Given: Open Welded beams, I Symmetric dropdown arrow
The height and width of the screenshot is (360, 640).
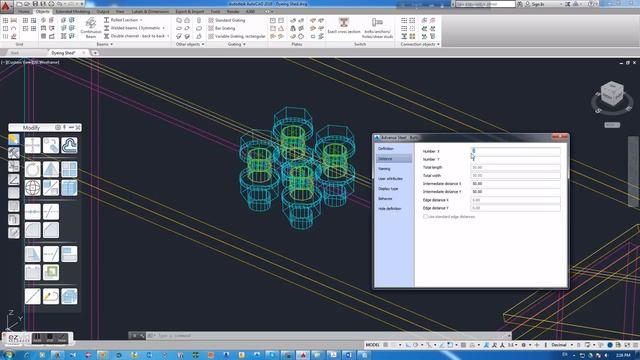Looking at the screenshot, I should pos(164,28).
